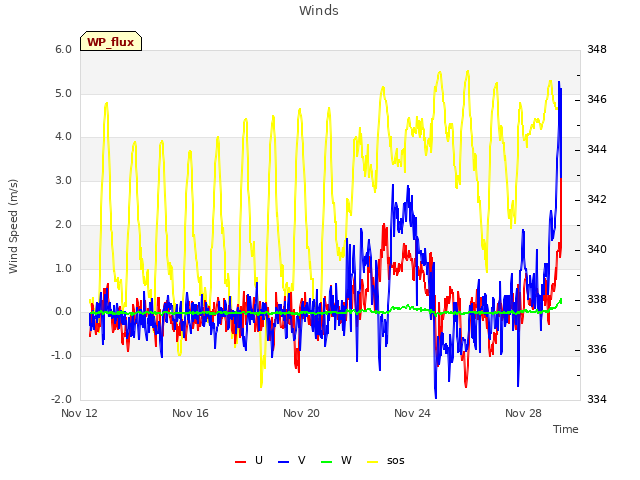The width and height of the screenshot is (640, 480).
Task: Click the 4.0 left axis value
Action: coord(63,136)
